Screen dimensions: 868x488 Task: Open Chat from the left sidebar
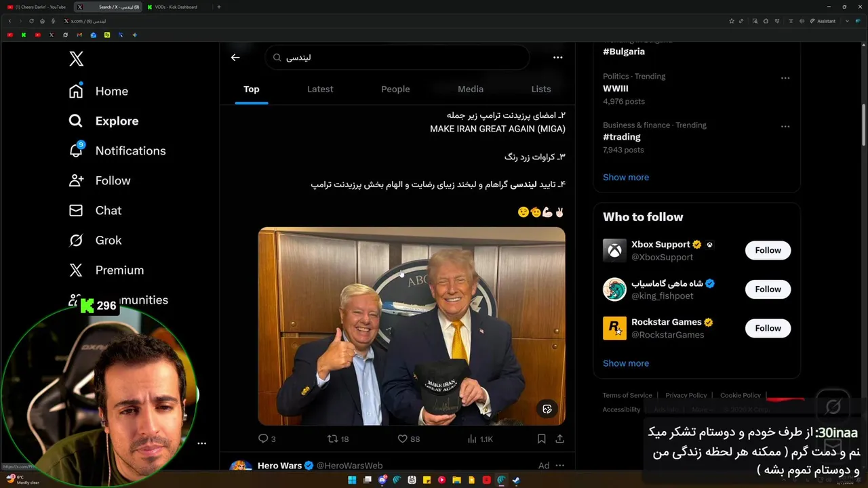tap(95, 210)
